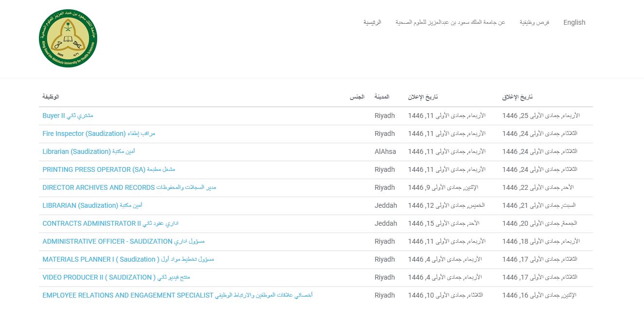Go to الرئيسية home page
Screen dimensions: 644x317
tap(372, 22)
